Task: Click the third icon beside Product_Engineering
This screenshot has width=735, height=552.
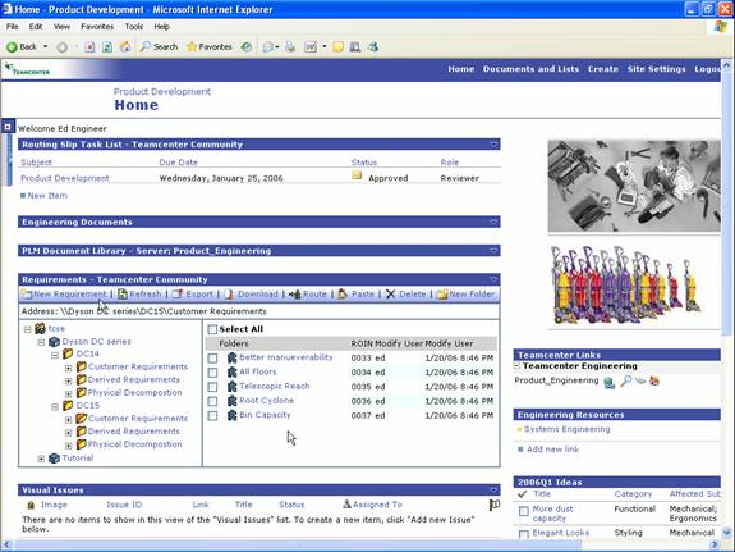Action: click(x=640, y=381)
